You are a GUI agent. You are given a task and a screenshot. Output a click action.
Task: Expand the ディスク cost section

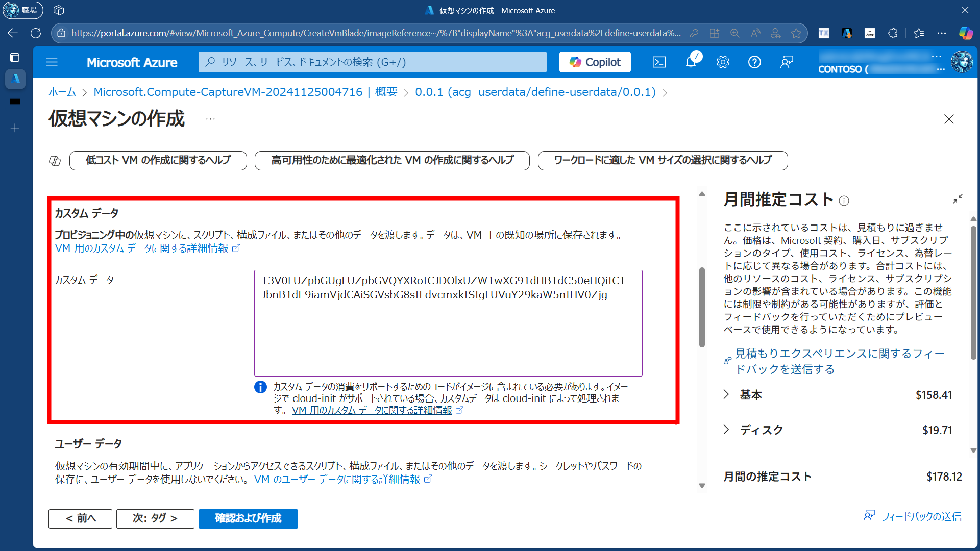tap(726, 430)
